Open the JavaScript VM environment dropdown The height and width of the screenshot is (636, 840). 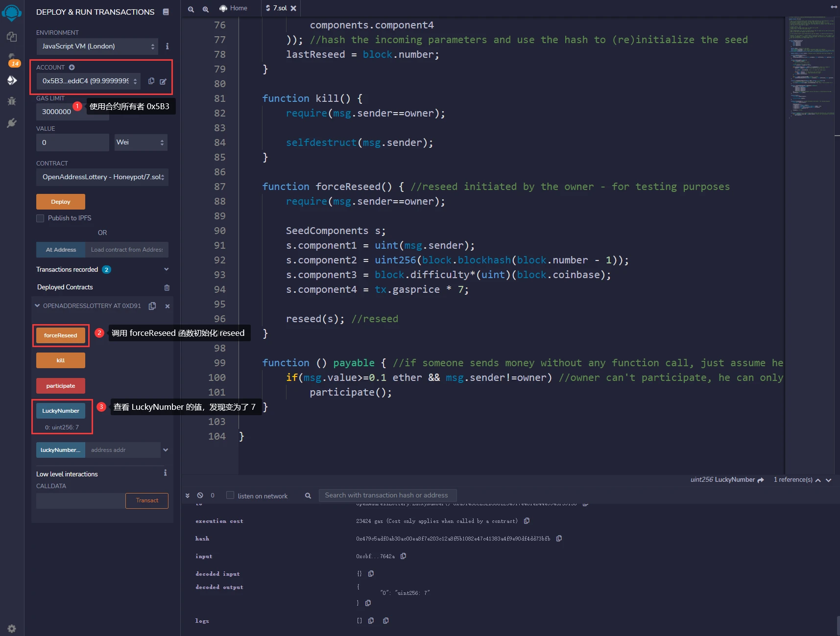click(x=97, y=47)
